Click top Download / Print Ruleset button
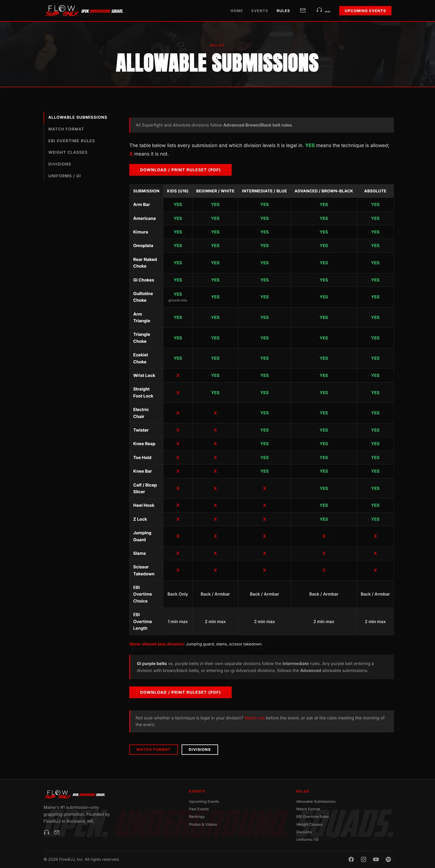435x868 pixels. point(181,170)
